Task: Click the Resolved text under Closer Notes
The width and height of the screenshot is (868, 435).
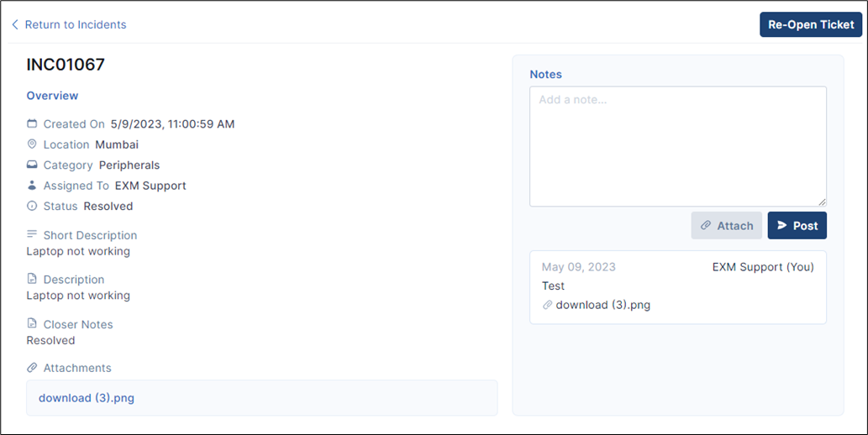Action: 50,340
